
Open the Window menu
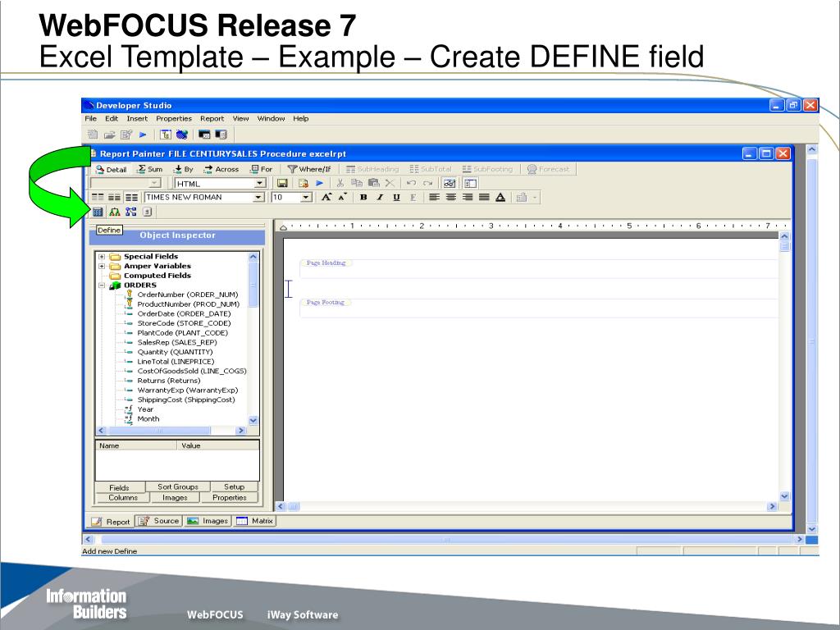click(x=271, y=118)
